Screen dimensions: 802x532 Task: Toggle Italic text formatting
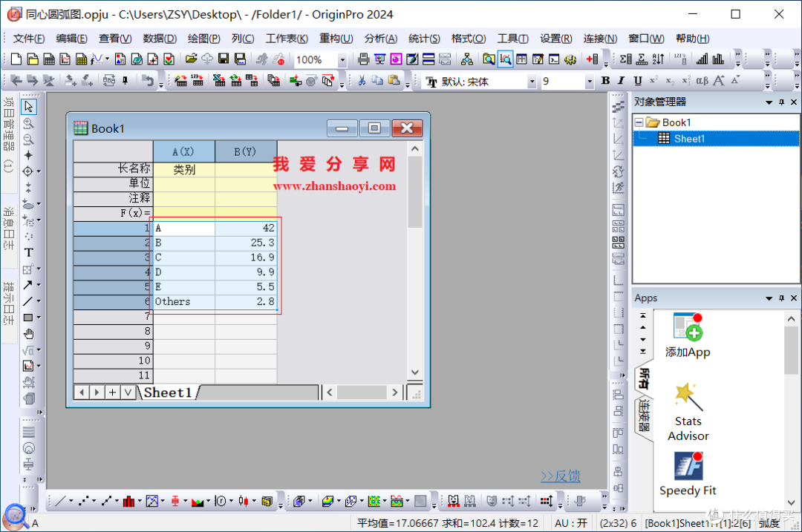pos(622,81)
